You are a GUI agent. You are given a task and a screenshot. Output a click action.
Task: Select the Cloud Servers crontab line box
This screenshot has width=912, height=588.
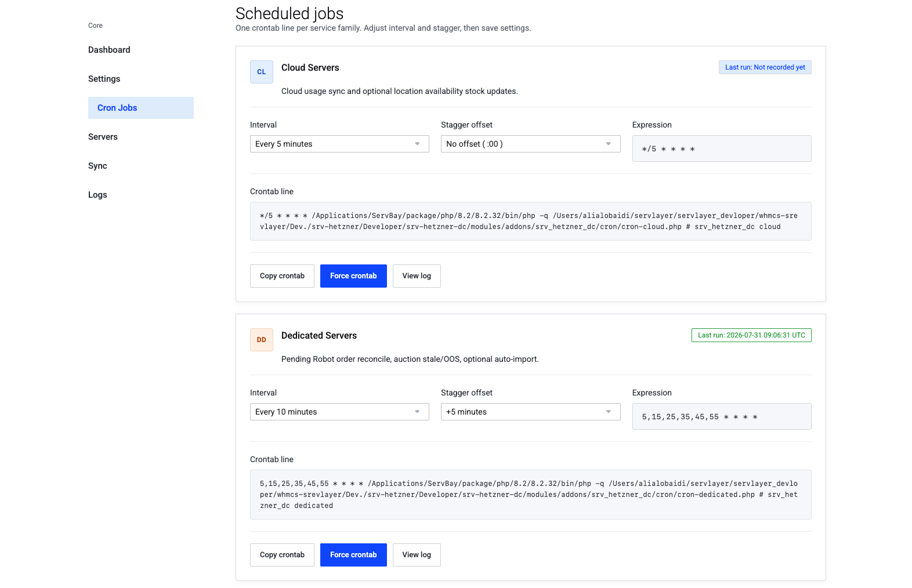(x=531, y=221)
